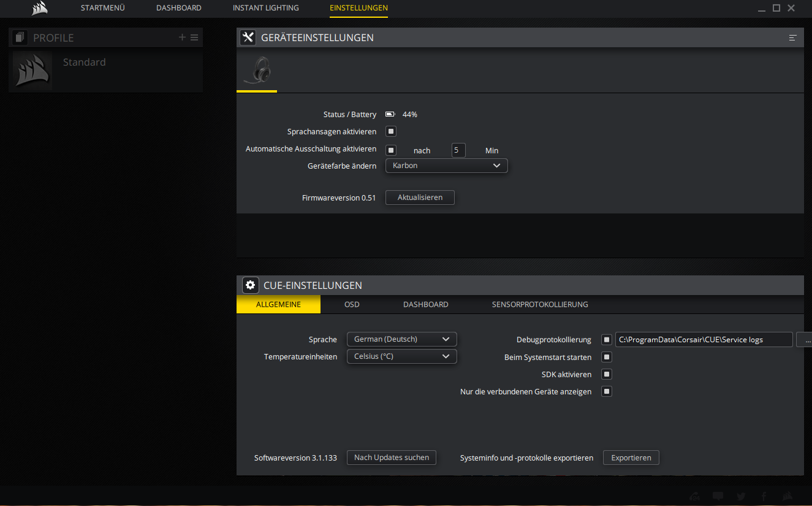Click the GERÄTEEINSTELLUNGEN heading text
812x506 pixels.
tap(317, 37)
